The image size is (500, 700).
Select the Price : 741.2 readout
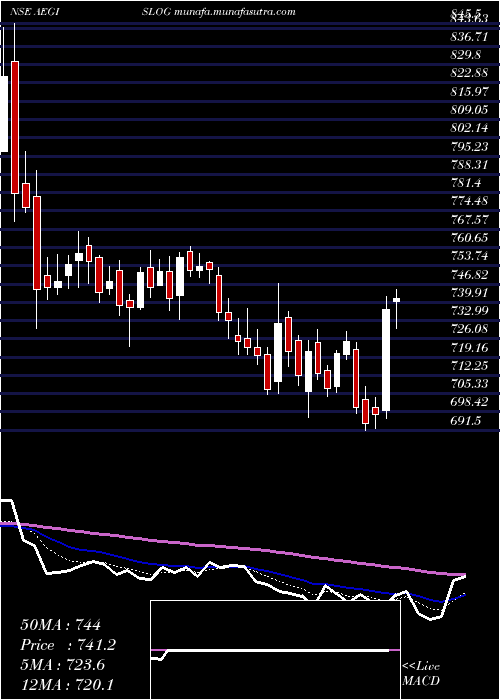[68, 645]
